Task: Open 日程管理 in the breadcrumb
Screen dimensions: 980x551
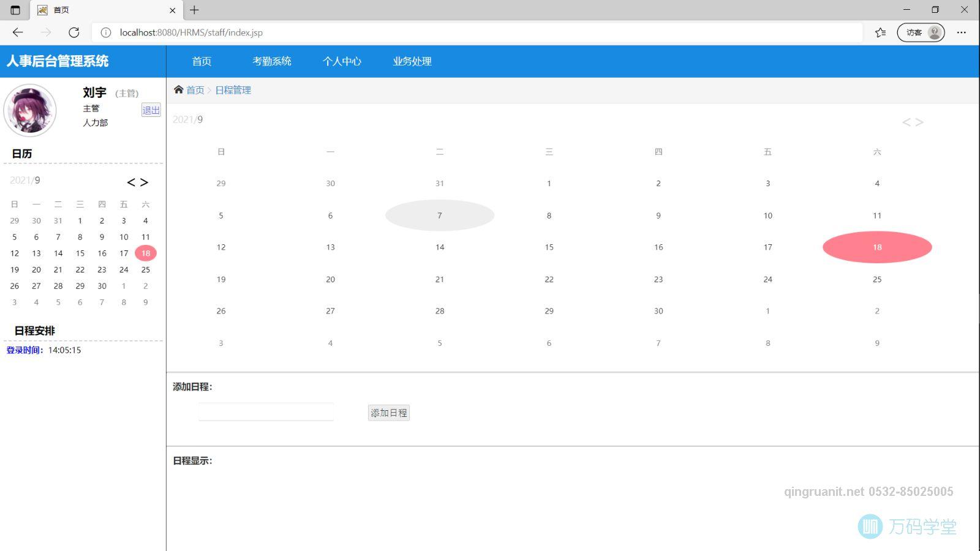Action: (x=233, y=90)
